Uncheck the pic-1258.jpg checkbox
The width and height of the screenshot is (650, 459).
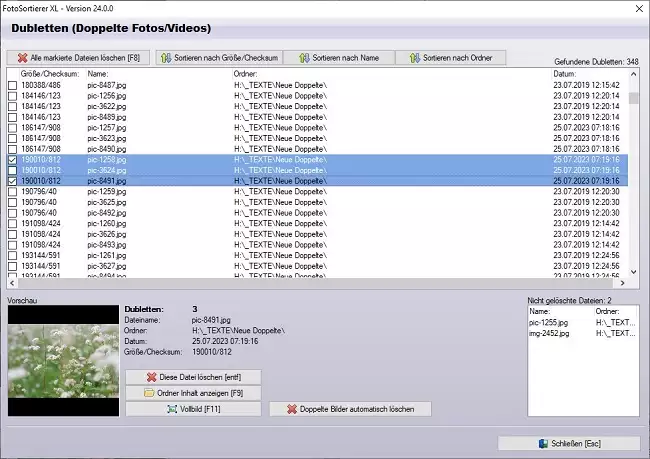click(x=12, y=160)
